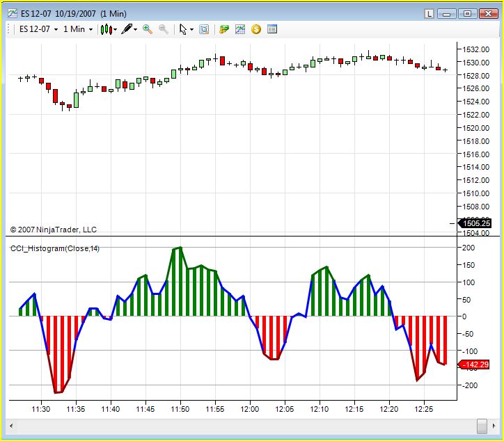
Task: Open the candlestick chart style dropdown
Action: (x=109, y=29)
